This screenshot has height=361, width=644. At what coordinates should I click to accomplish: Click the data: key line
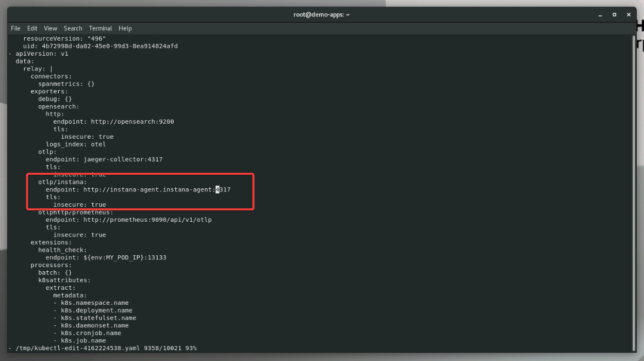click(25, 61)
